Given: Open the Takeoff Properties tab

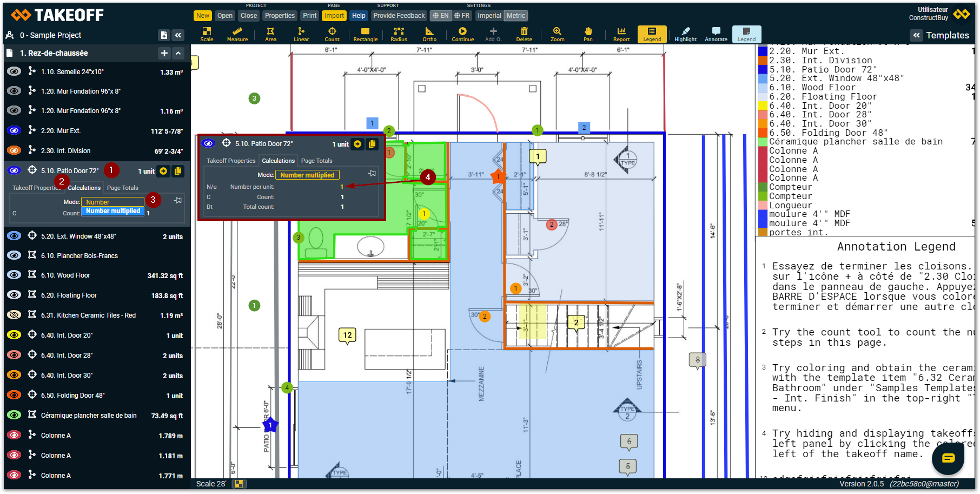Looking at the screenshot, I should (36, 188).
